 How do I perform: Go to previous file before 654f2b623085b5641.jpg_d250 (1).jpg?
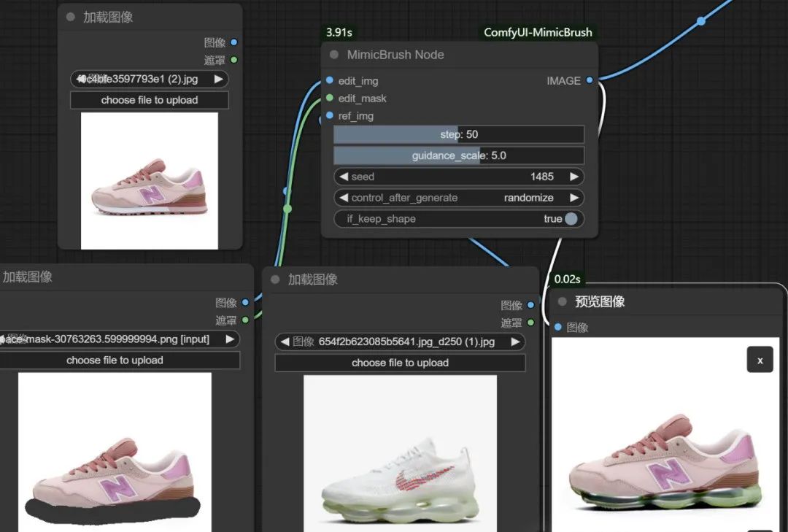click(x=285, y=342)
